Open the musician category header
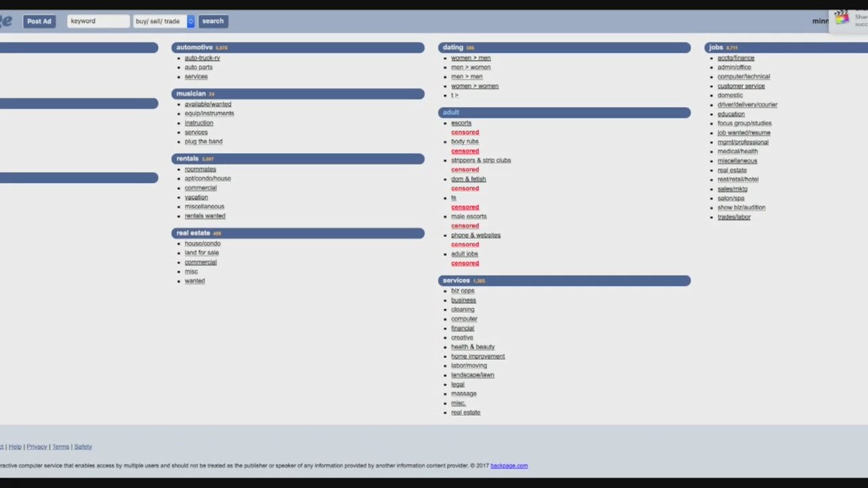Screen dimensions: 868x488 298,94
